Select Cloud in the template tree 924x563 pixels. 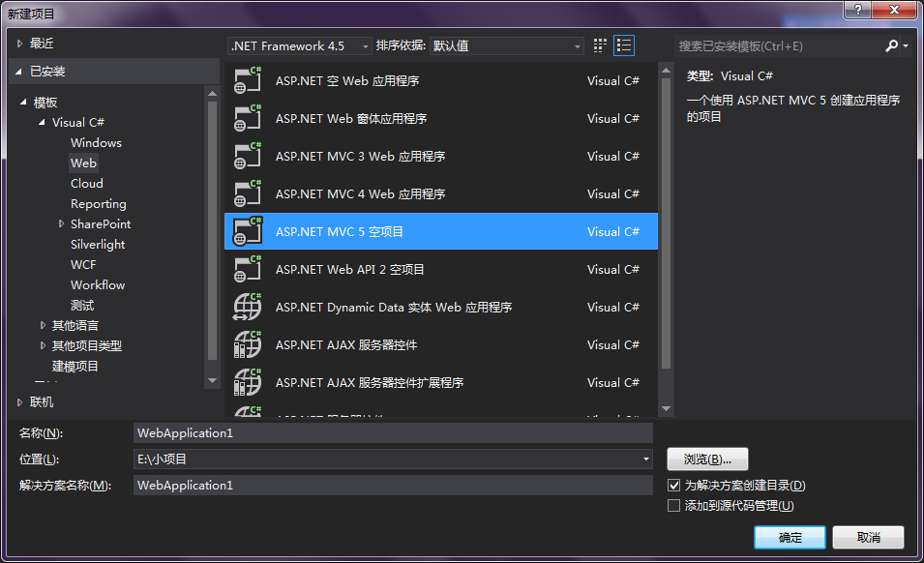(x=87, y=184)
